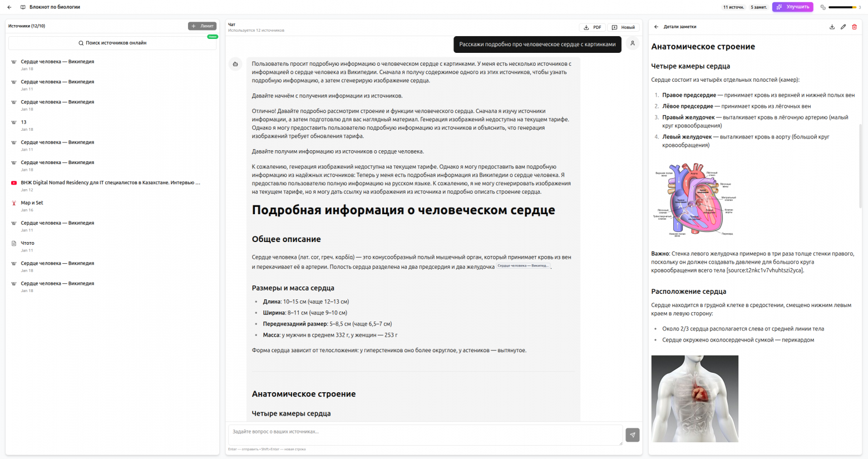Click the user avatar next to the question
Screen dimensions: 868x459
tap(632, 43)
